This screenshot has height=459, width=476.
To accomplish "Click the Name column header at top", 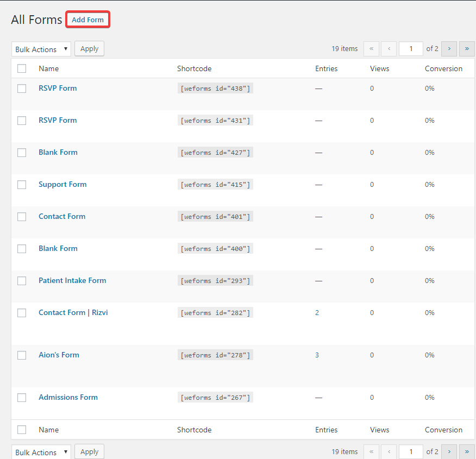I will [48, 68].
